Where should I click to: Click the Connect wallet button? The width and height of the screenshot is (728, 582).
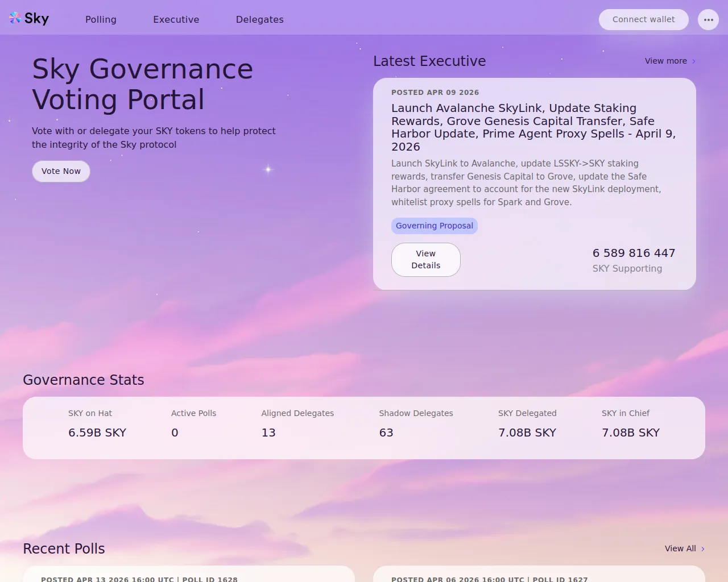644,20
